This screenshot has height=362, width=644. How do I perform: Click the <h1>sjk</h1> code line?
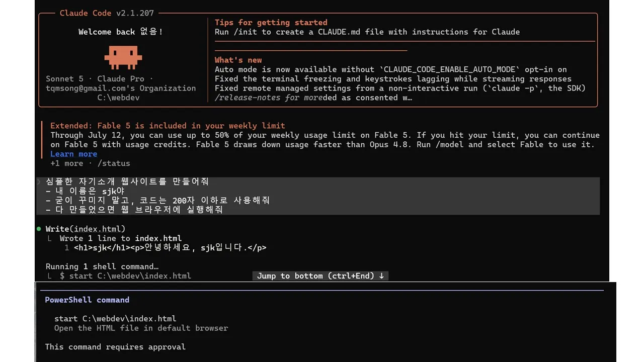click(x=170, y=248)
